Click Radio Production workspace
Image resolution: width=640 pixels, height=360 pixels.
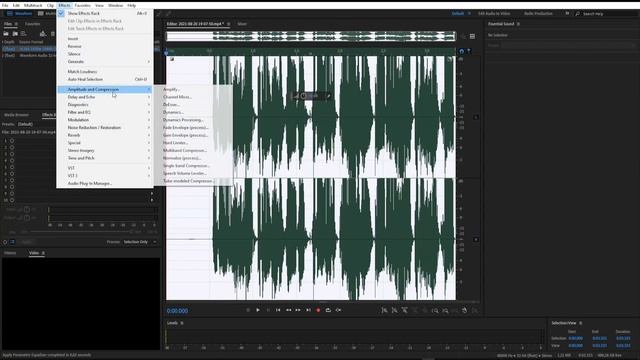pyautogui.click(x=538, y=13)
